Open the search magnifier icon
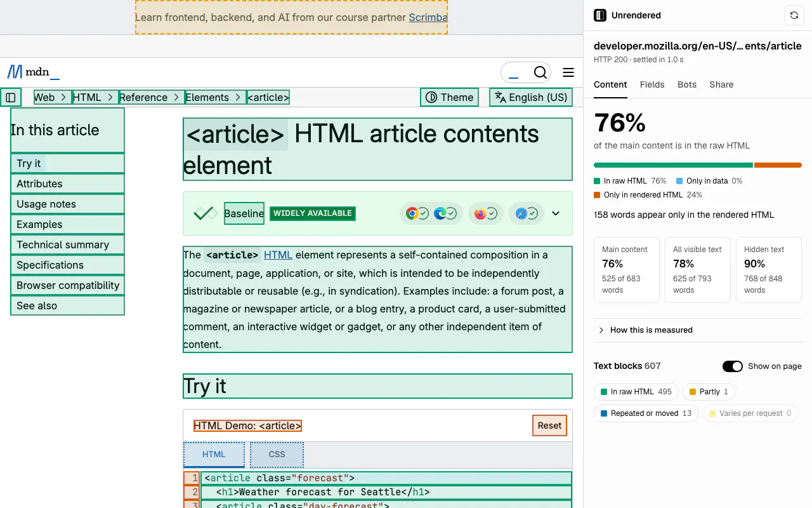The image size is (812, 508). [540, 72]
